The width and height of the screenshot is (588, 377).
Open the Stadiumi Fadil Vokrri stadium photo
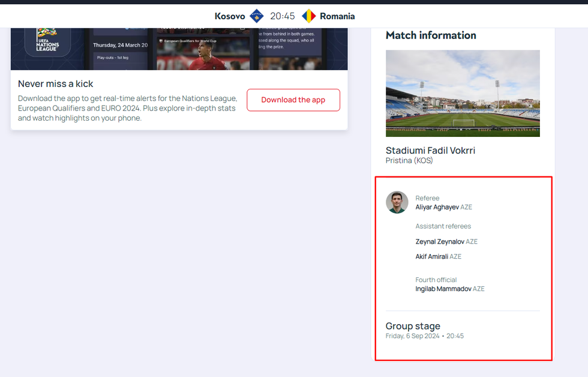[x=463, y=93]
